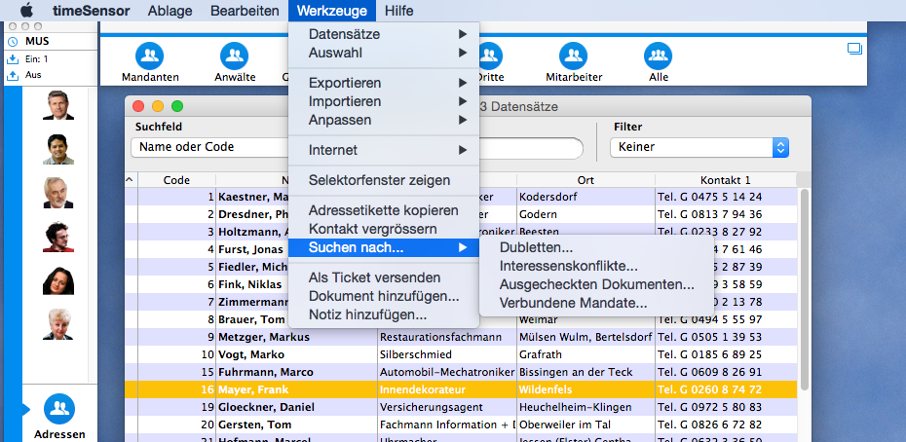Expand the Exportieren submenu
Screen dimensions: 906x442
click(x=384, y=83)
